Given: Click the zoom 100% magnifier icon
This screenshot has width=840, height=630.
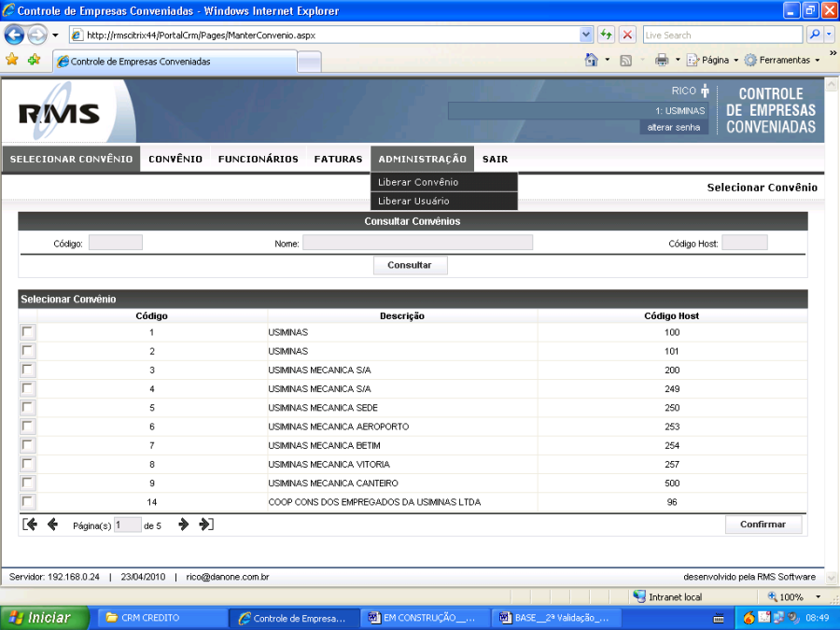Looking at the screenshot, I should (773, 596).
